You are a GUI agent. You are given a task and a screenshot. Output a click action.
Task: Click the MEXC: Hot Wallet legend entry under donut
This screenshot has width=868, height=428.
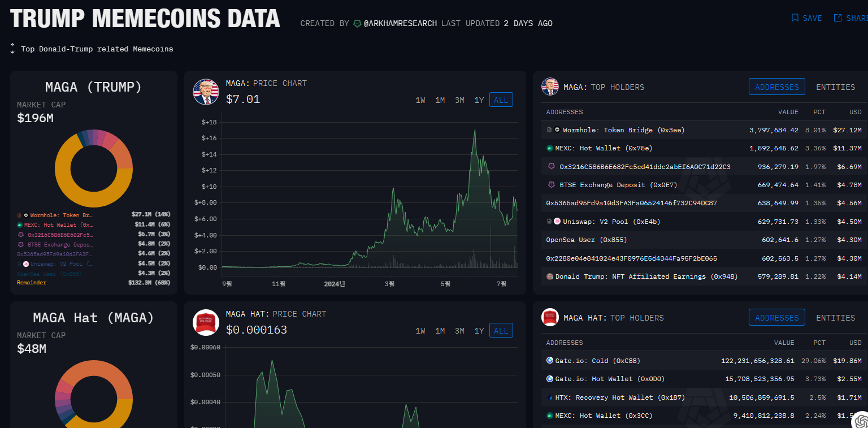[x=59, y=224]
